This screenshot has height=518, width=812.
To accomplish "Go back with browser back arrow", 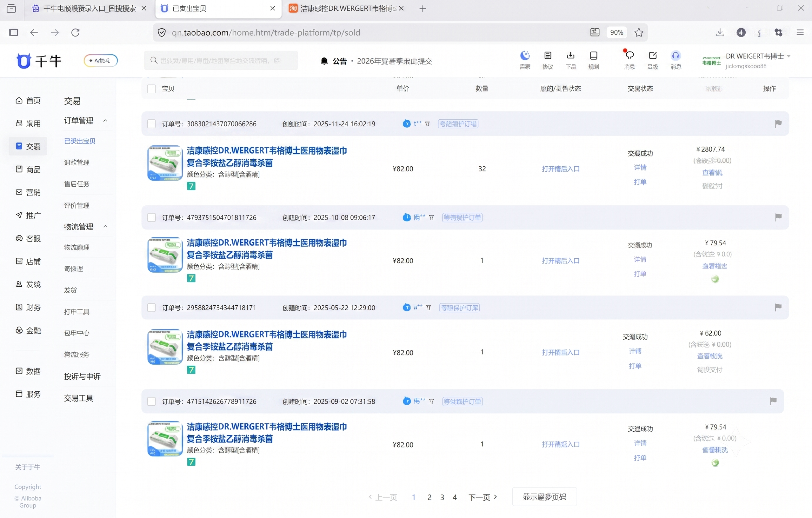I will [34, 32].
